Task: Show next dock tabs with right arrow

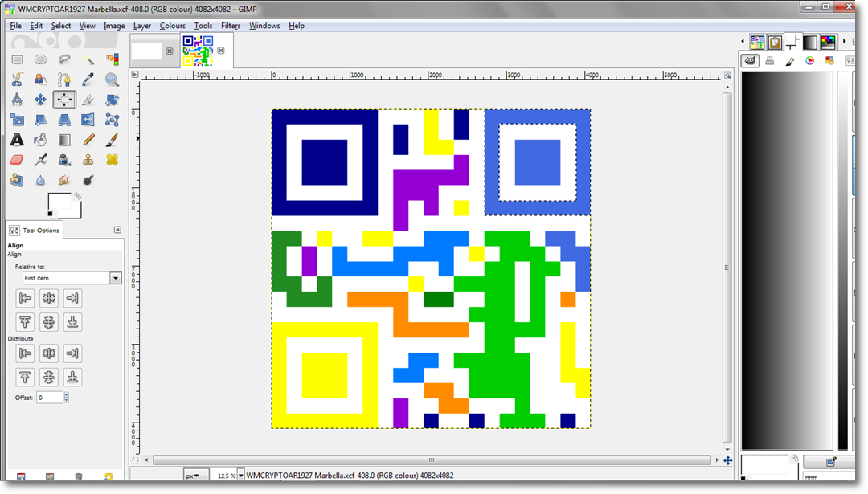Action: (x=844, y=42)
